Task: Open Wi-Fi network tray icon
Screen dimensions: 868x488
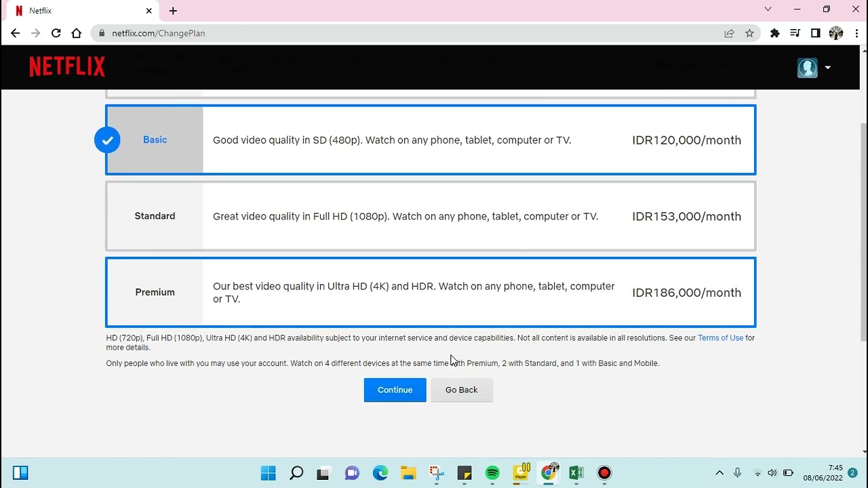Action: (x=757, y=473)
